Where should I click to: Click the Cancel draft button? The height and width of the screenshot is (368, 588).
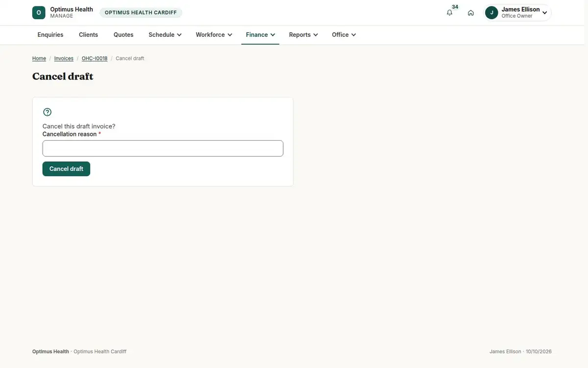point(66,169)
